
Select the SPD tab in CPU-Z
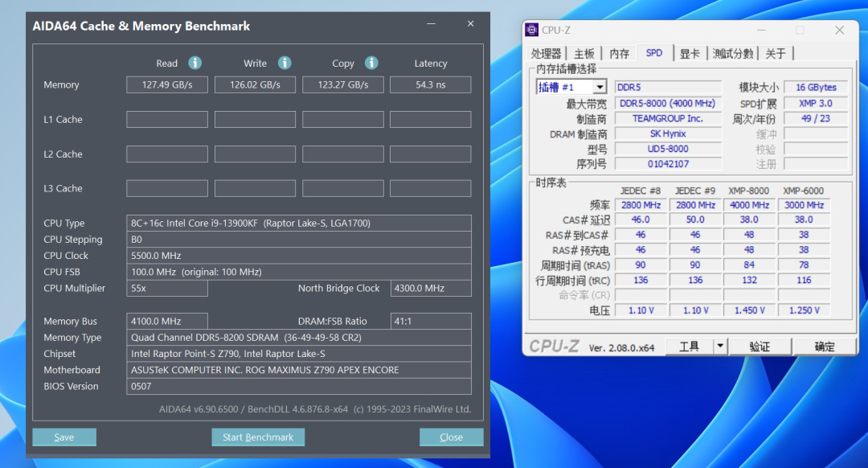click(x=654, y=53)
